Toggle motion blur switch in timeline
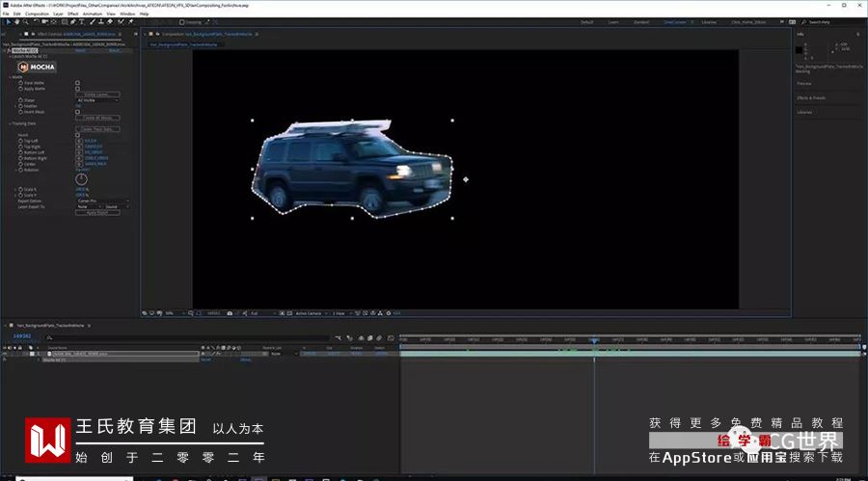 (x=379, y=338)
